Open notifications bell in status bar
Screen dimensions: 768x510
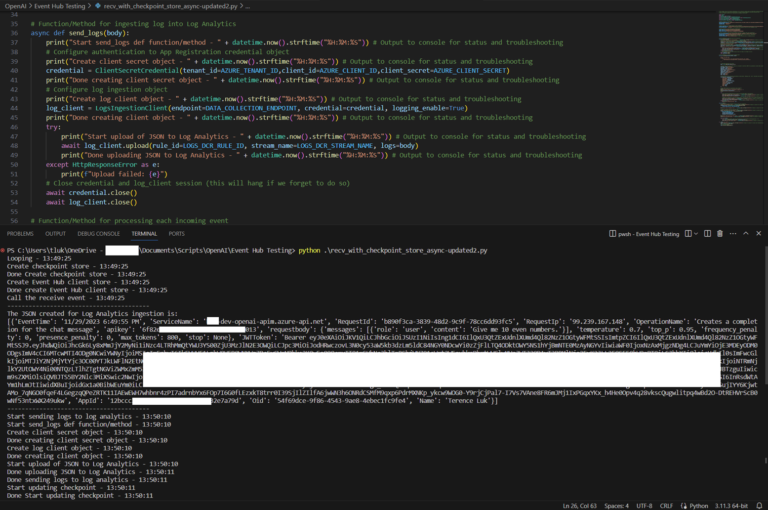click(x=759, y=506)
